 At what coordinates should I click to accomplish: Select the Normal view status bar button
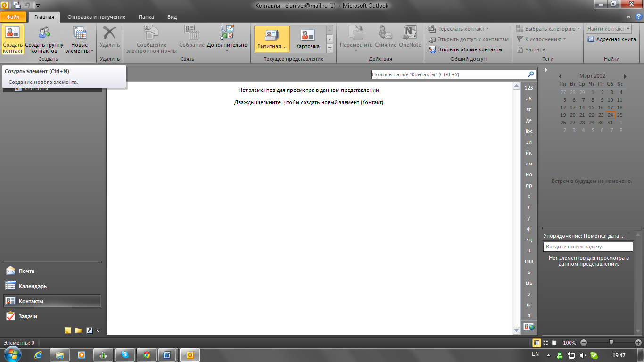pyautogui.click(x=537, y=343)
